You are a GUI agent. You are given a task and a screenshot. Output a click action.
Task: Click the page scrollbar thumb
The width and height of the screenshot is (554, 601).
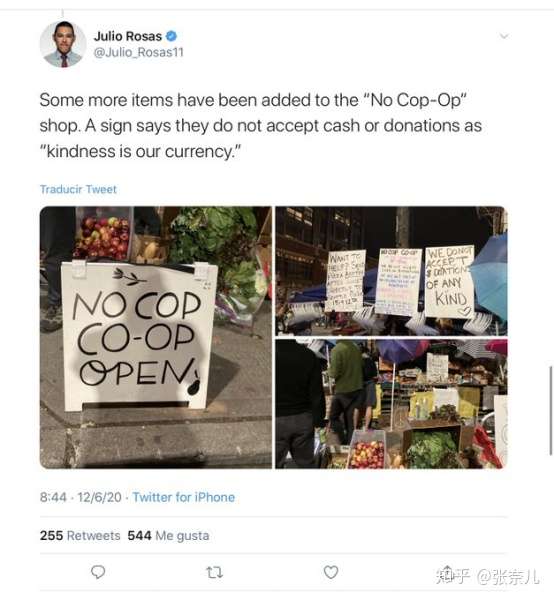tap(551, 411)
